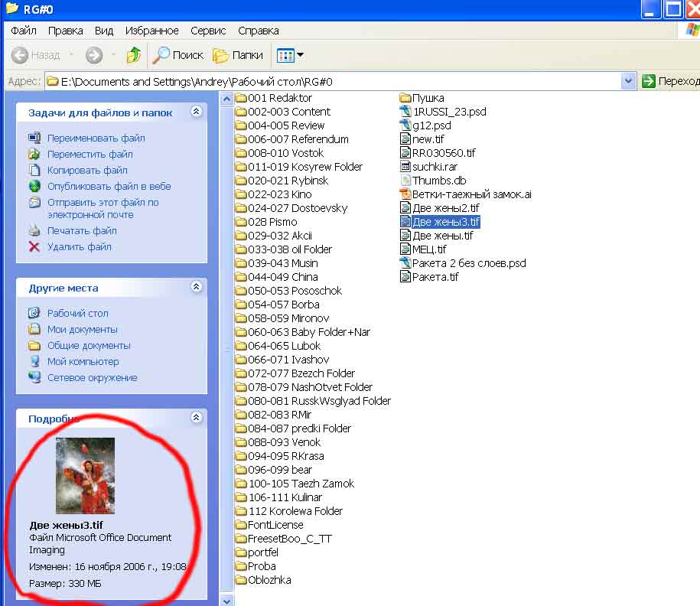This screenshot has height=606, width=700.
Task: Click the red X delete icon
Action: (34, 247)
